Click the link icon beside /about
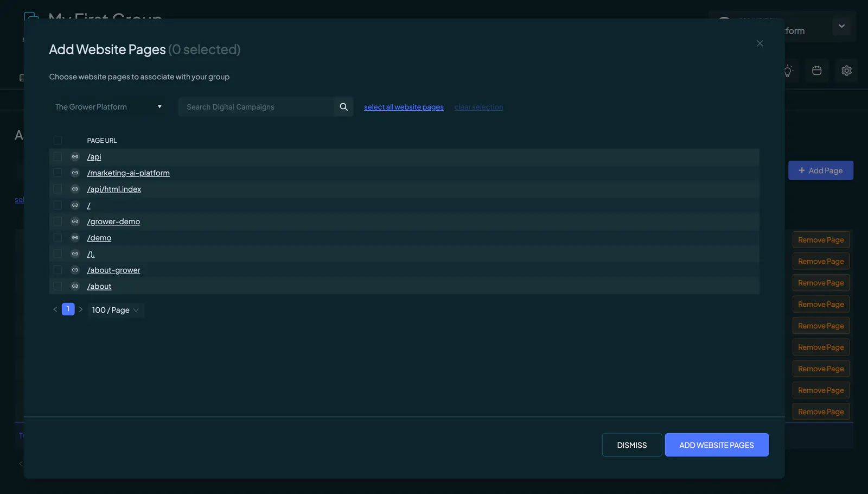Viewport: 868px width, 494px height. point(75,287)
